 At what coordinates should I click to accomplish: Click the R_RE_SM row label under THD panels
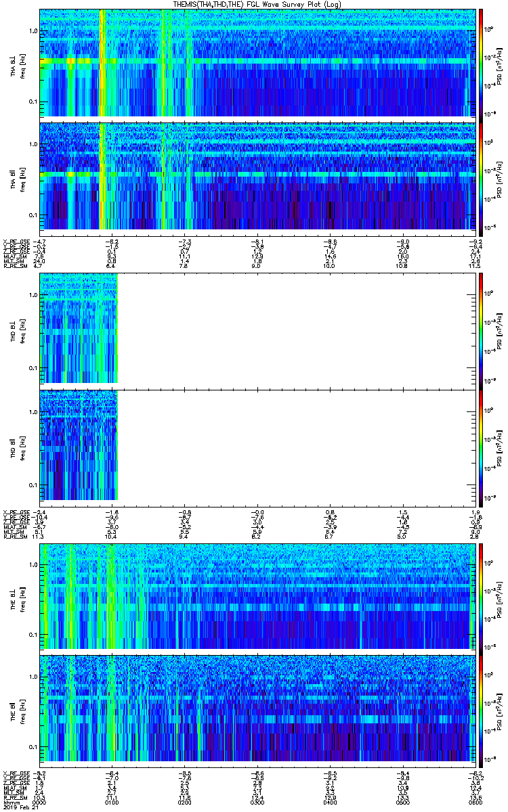tap(15, 537)
